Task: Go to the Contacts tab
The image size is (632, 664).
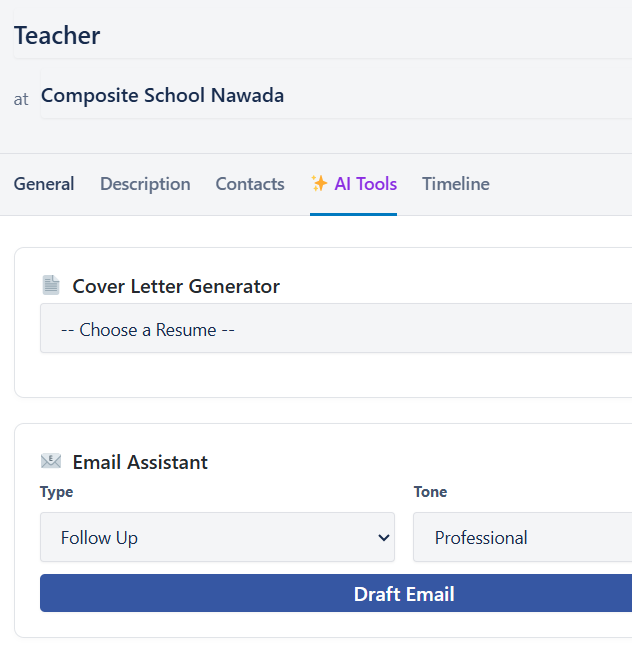Action: (x=250, y=184)
